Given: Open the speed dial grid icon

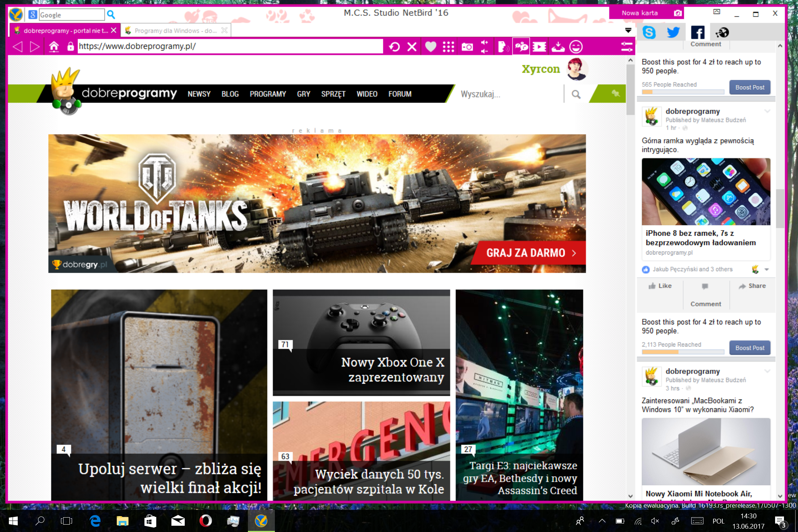Looking at the screenshot, I should click(x=448, y=46).
